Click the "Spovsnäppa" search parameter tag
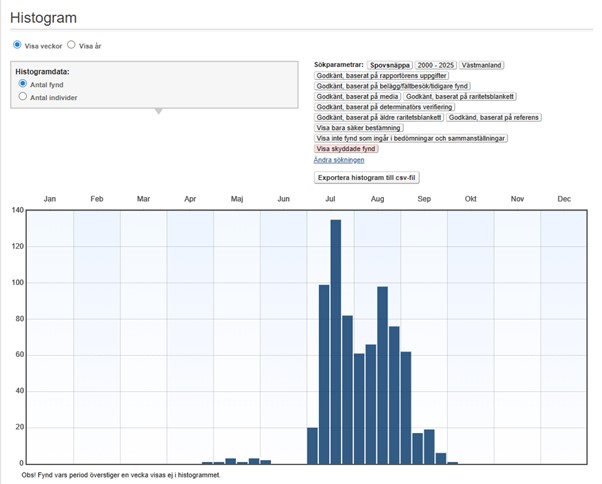The height and width of the screenshot is (484, 602). click(389, 65)
